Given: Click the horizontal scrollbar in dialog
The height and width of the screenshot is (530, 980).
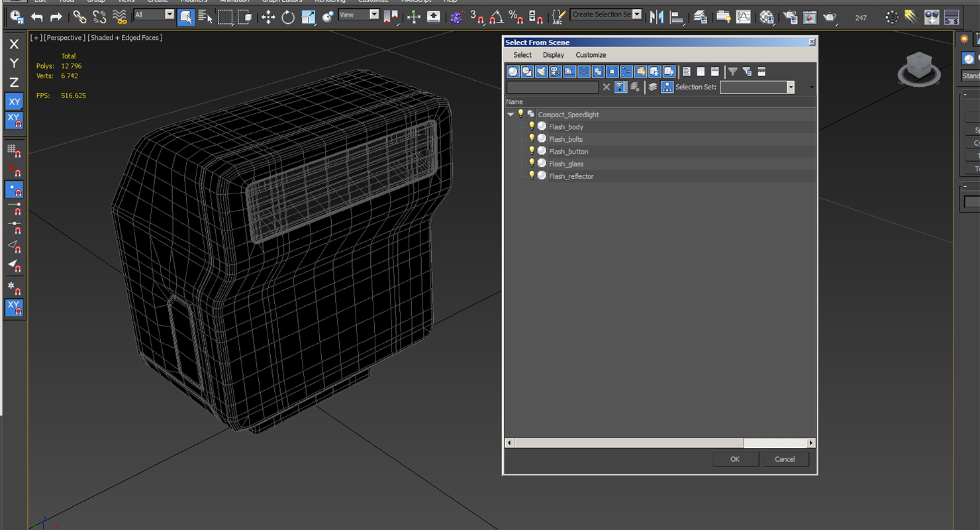Looking at the screenshot, I should coord(628,443).
